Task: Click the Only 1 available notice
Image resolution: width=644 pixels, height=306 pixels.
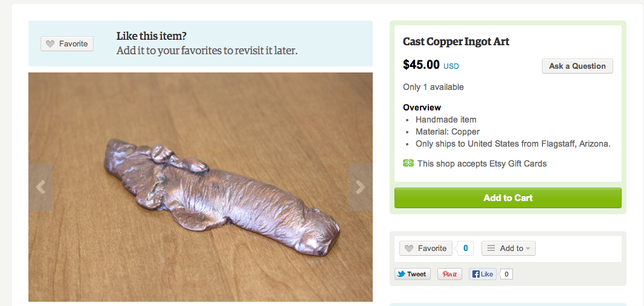Action: pyautogui.click(x=433, y=87)
